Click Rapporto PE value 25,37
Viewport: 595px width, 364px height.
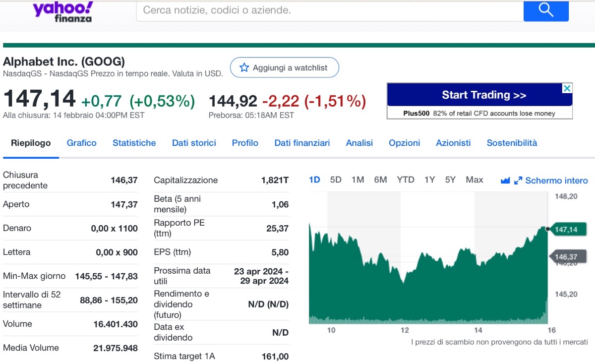(278, 229)
